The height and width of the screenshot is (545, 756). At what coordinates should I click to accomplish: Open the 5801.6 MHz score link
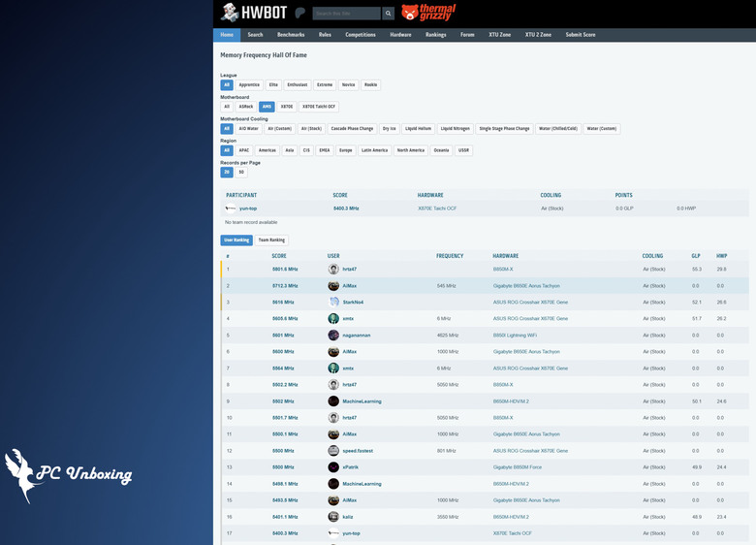click(285, 270)
